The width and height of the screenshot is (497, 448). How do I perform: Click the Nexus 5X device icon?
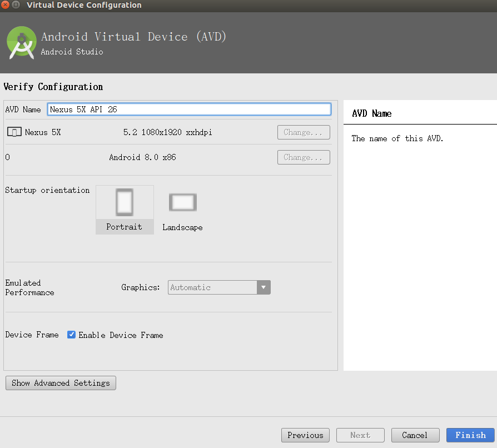point(14,132)
